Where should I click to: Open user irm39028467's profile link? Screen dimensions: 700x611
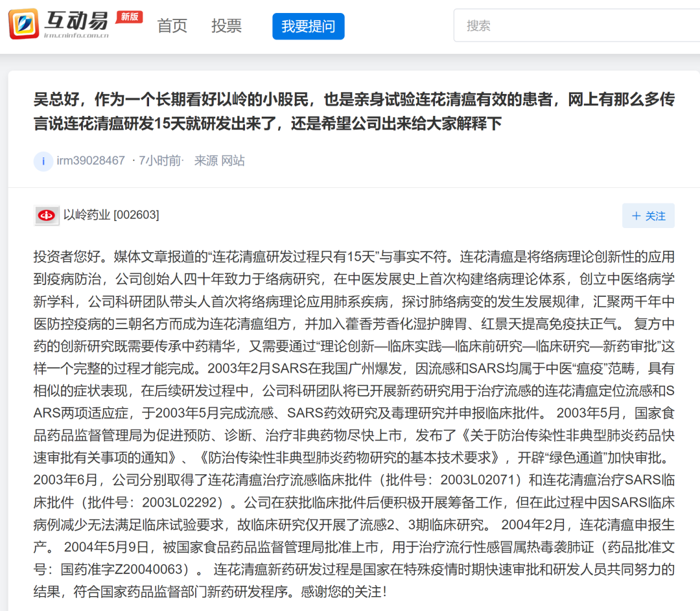click(x=89, y=161)
